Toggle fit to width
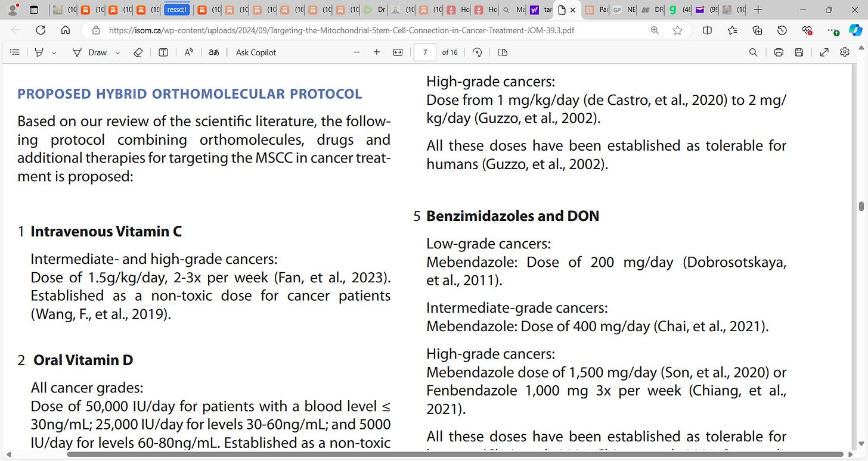The height and width of the screenshot is (461, 868). 398,52
